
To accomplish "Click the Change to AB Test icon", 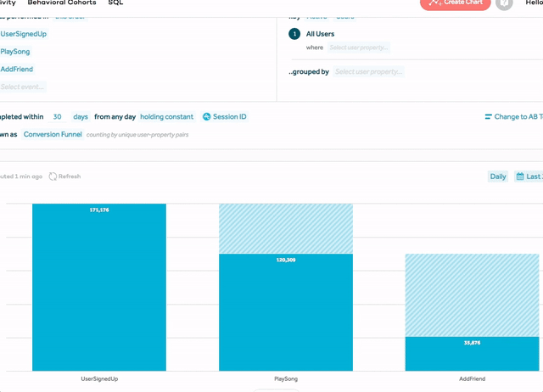I will [x=488, y=117].
